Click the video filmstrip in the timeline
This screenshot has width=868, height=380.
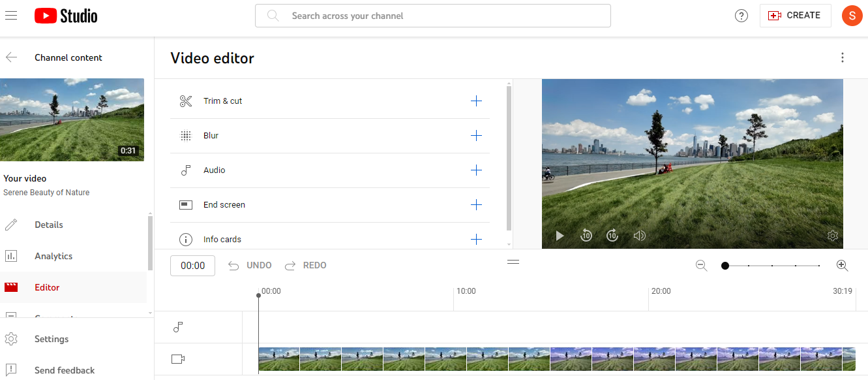point(557,359)
